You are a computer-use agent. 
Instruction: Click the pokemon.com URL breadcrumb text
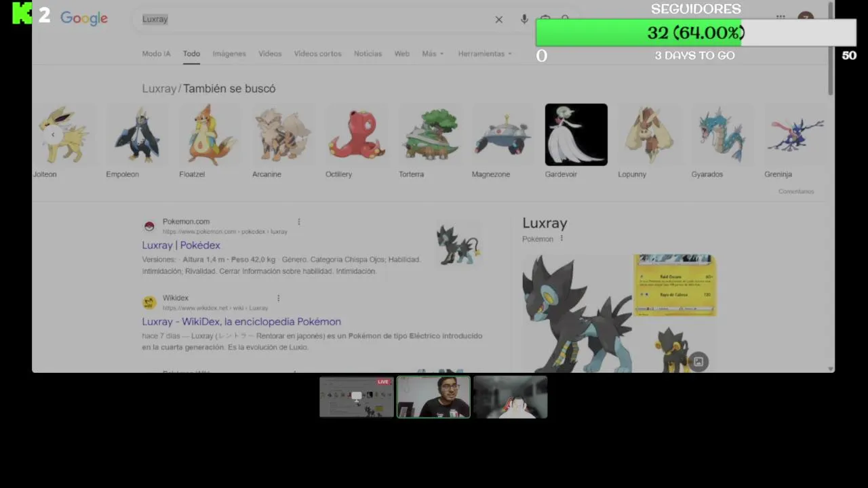coord(224,232)
